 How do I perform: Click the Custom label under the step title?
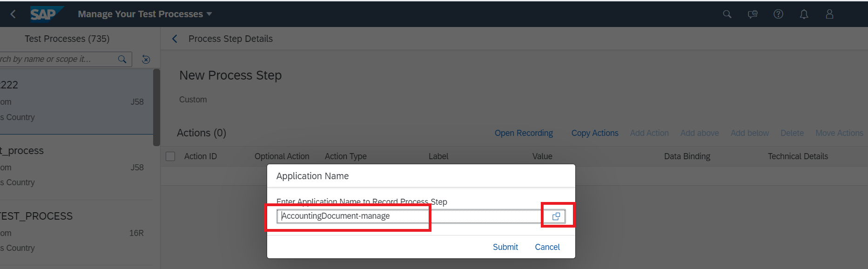[x=193, y=100]
